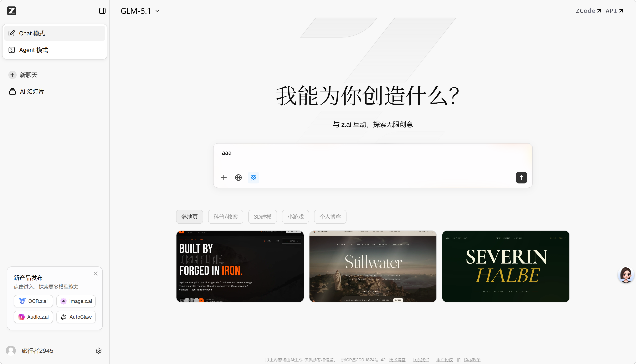Click the Agent 模式 smiley icon
The height and width of the screenshot is (364, 636).
[11, 50]
